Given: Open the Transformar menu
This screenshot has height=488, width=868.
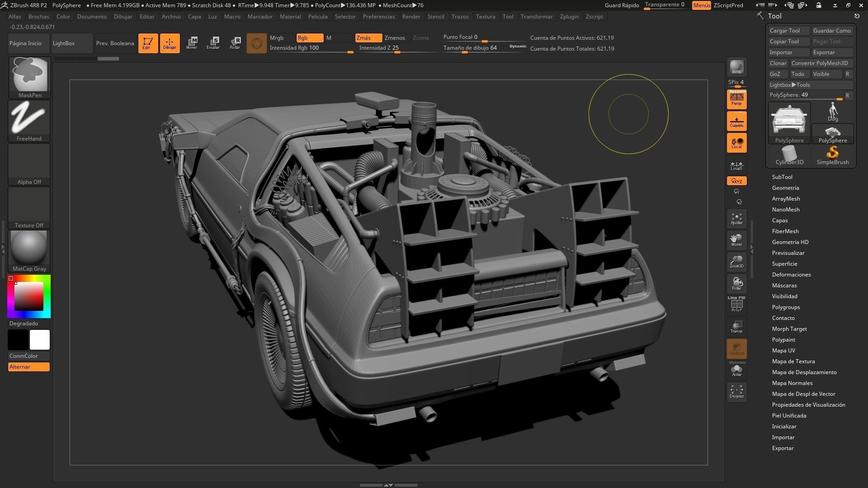Looking at the screenshot, I should tap(537, 17).
